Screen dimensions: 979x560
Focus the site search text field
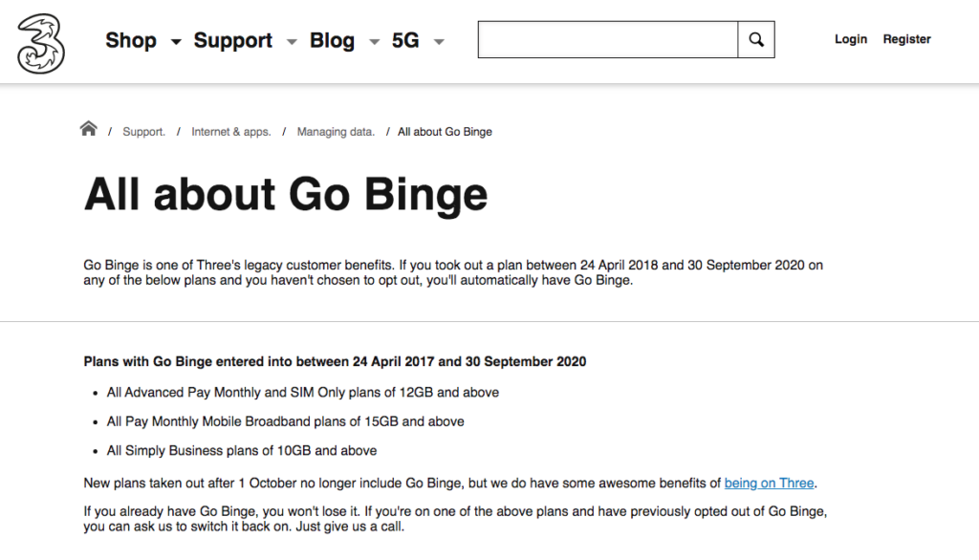(608, 39)
